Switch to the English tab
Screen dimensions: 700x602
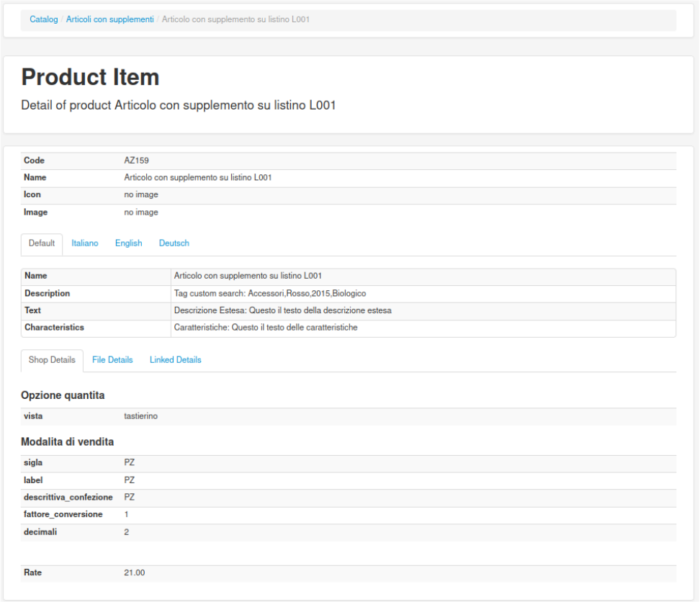(x=129, y=243)
